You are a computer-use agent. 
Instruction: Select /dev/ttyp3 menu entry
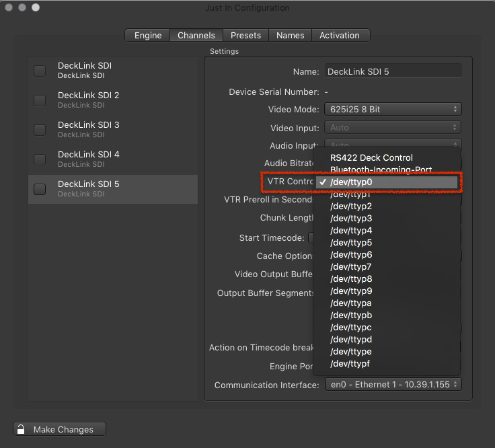coord(387,219)
